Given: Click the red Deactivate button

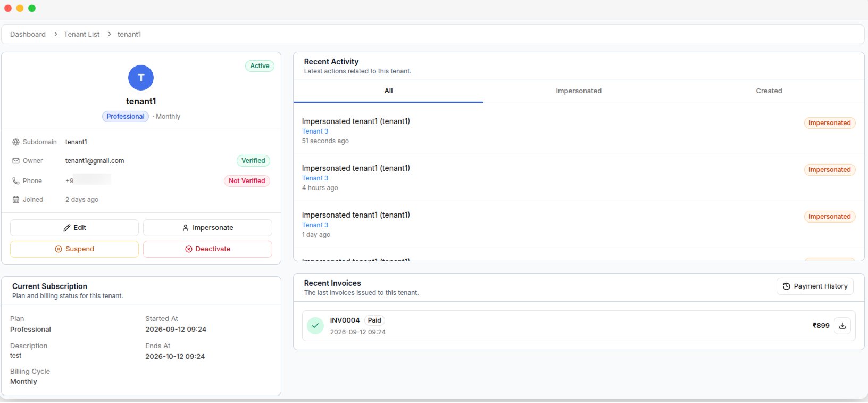Looking at the screenshot, I should (x=207, y=249).
